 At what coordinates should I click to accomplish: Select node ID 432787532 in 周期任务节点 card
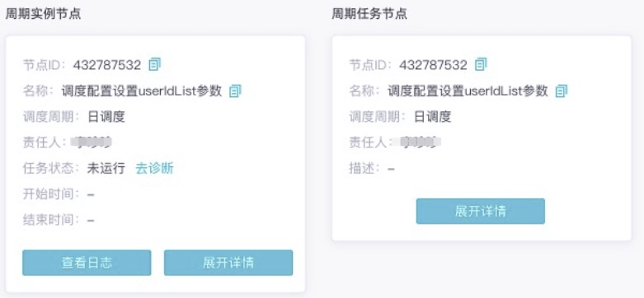coord(433,65)
